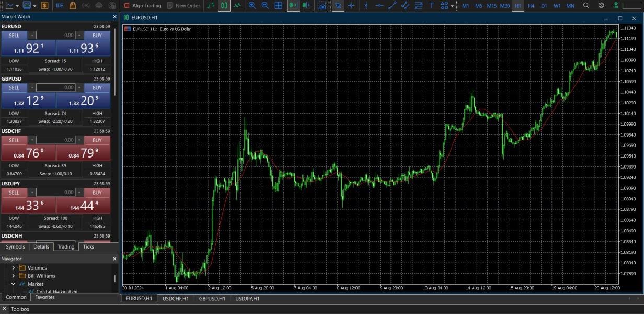Switch to the GBPUSD,H1 chart tab
Viewport: 644px width, 314px height.
pos(212,299)
